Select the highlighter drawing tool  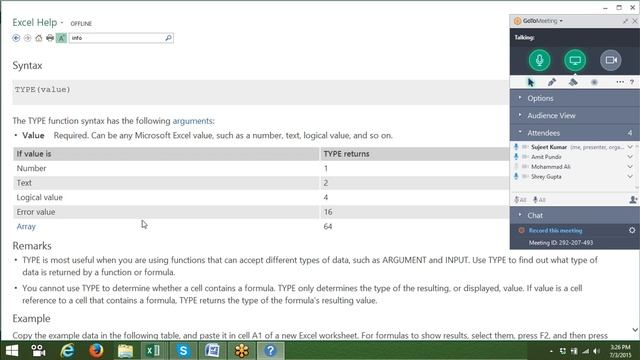pyautogui.click(x=573, y=82)
